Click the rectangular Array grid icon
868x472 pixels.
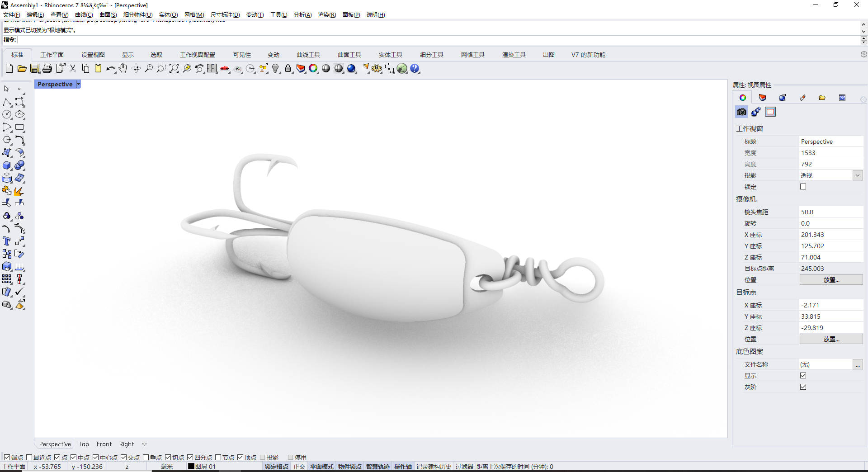tap(7, 279)
